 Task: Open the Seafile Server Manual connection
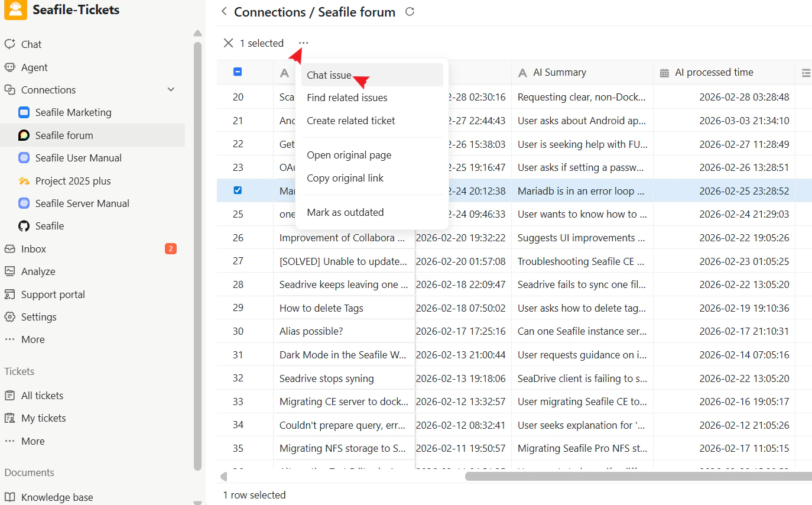[82, 203]
